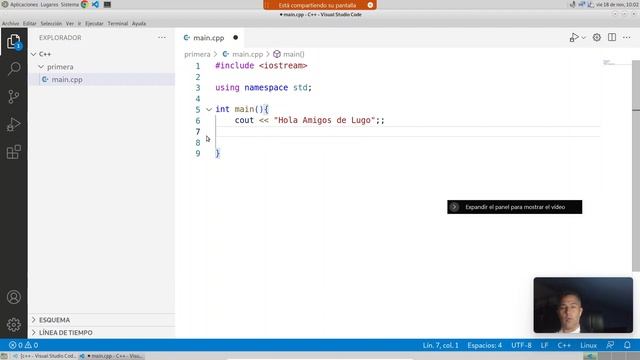Open notifications bell in status bar
The height and width of the screenshot is (360, 640).
(x=627, y=345)
